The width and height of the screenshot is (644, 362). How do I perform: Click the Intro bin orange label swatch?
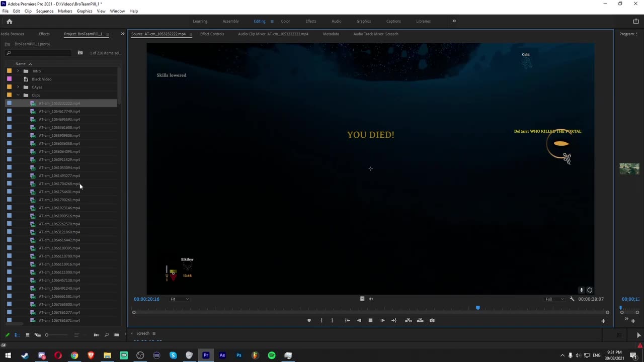pyautogui.click(x=9, y=71)
